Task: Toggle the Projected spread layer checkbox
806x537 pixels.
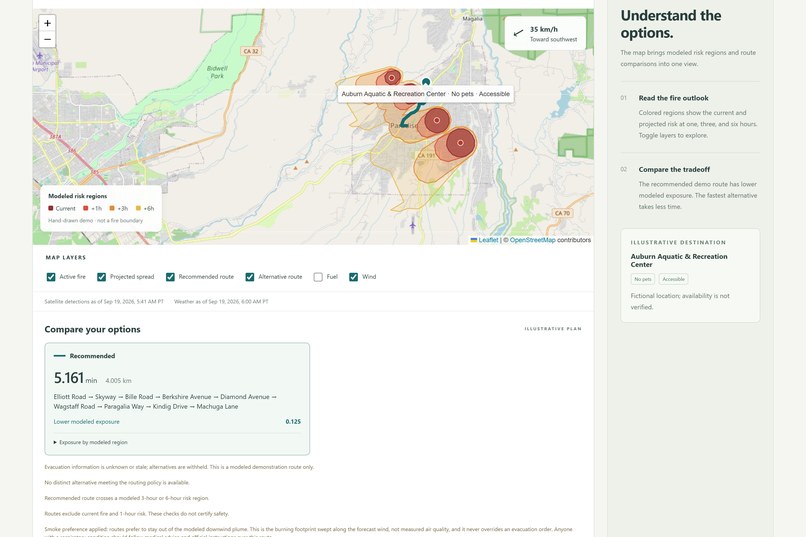Action: pyautogui.click(x=101, y=277)
